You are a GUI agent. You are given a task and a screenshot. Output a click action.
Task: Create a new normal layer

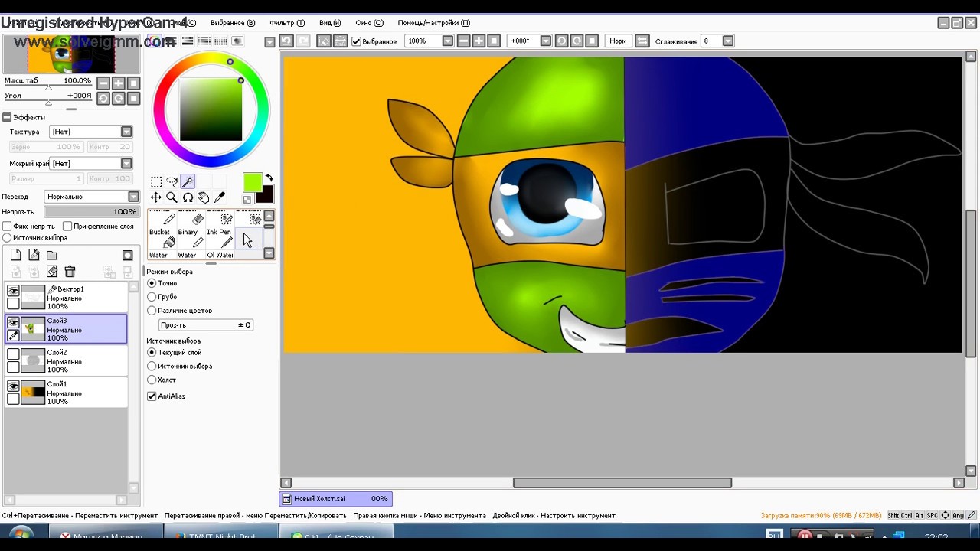[x=15, y=255]
